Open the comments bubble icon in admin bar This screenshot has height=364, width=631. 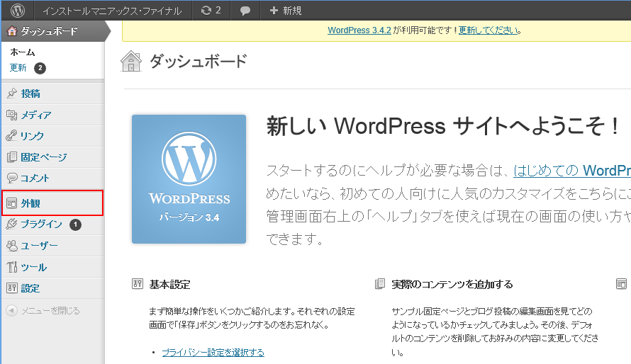[x=245, y=11]
